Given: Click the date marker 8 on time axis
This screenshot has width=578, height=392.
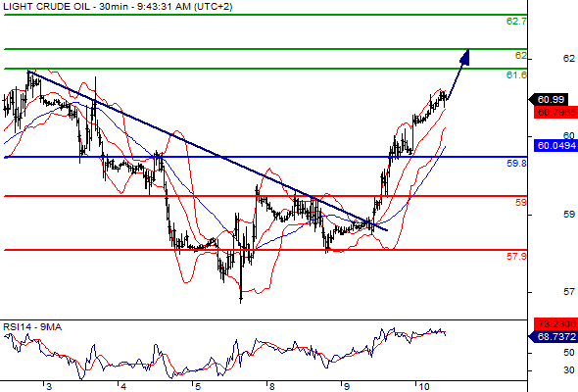Looking at the screenshot, I should coord(271,386).
